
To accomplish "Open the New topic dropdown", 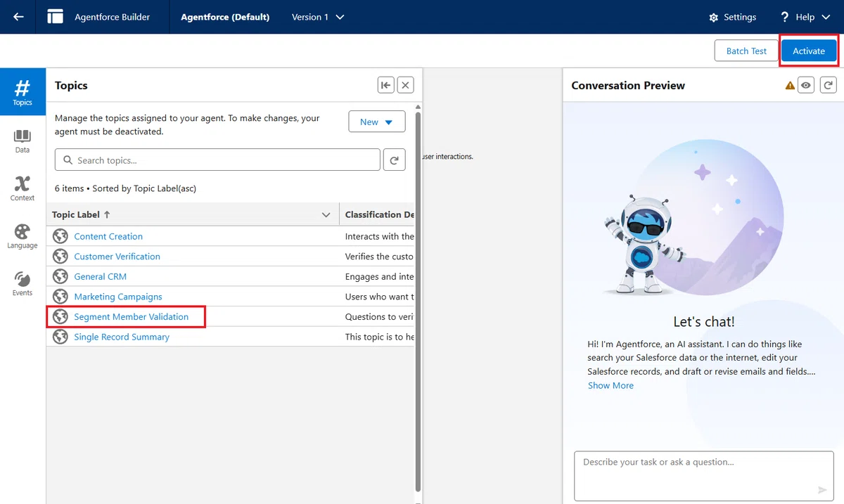I will tap(377, 122).
